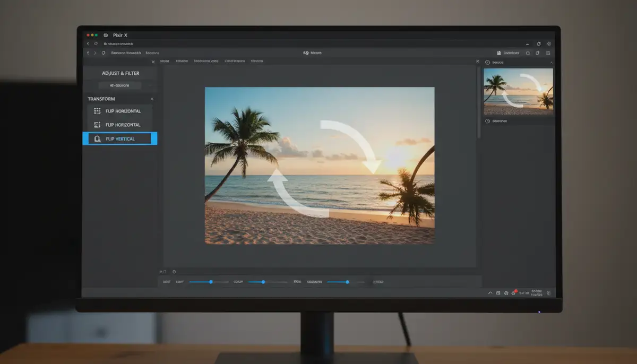Open the history icon below the preview thumbnail
Image resolution: width=637 pixels, height=364 pixels.
pos(487,121)
